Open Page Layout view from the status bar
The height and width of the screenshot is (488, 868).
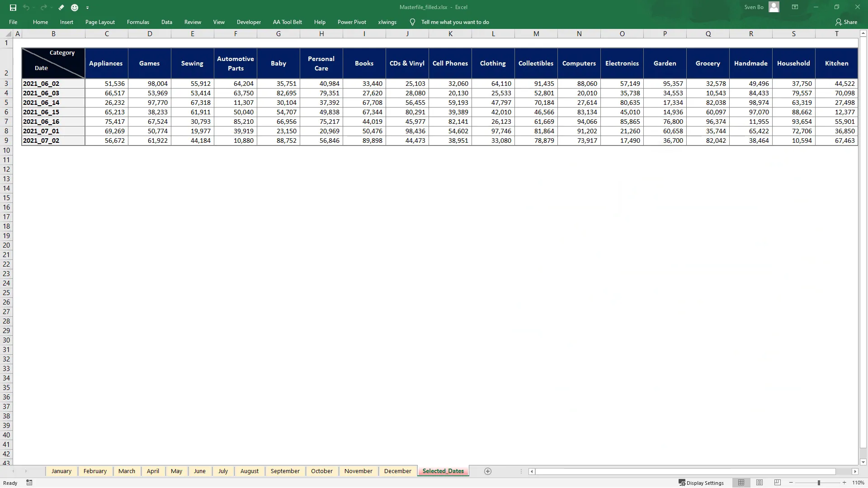[x=759, y=482]
